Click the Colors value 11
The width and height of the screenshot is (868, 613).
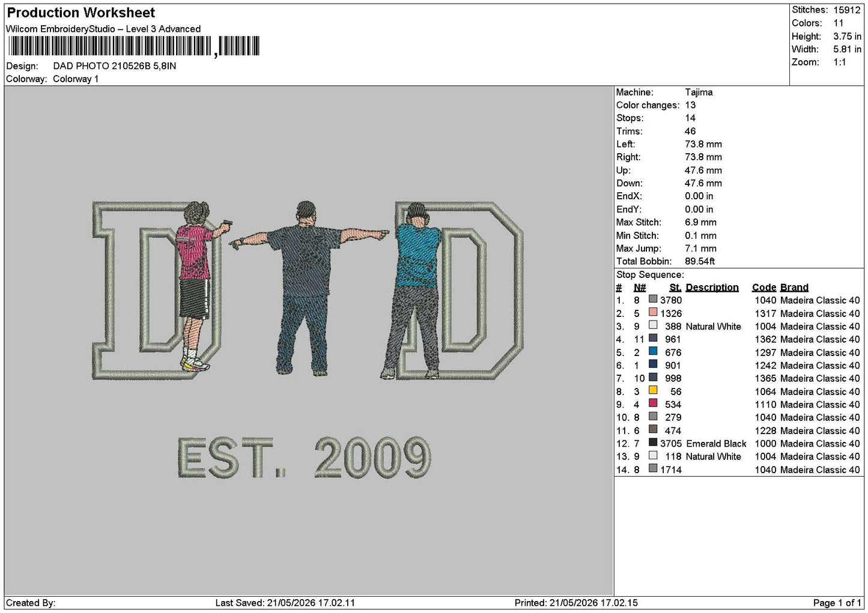pos(839,23)
